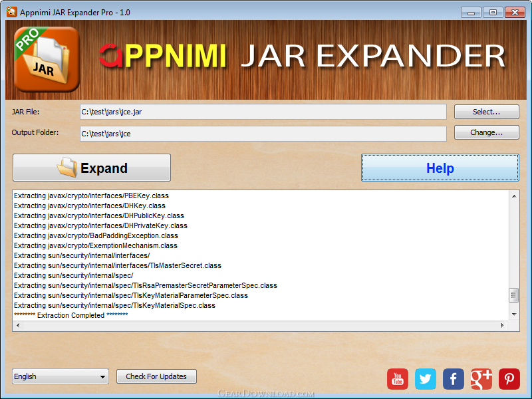
Task: Select the log line ending PBEKey.class
Action: tap(91, 196)
